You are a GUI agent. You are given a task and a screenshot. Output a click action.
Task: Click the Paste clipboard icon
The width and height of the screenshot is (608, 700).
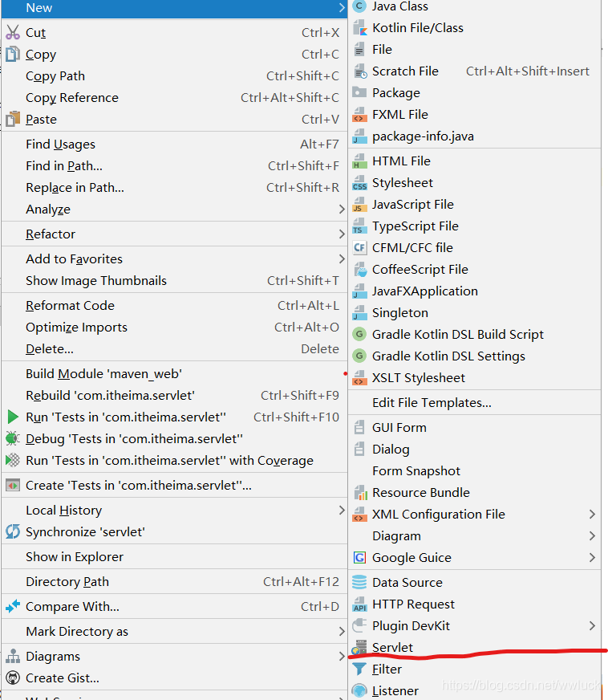pos(13,119)
